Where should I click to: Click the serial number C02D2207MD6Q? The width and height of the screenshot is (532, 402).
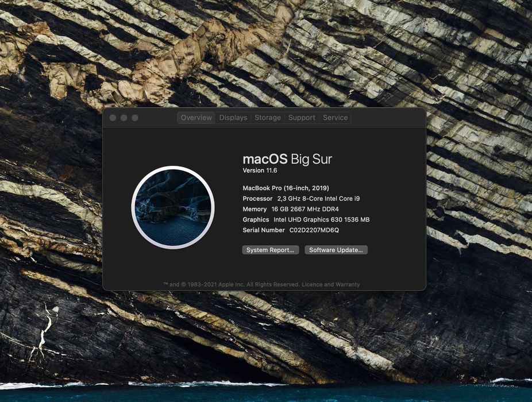tap(314, 230)
